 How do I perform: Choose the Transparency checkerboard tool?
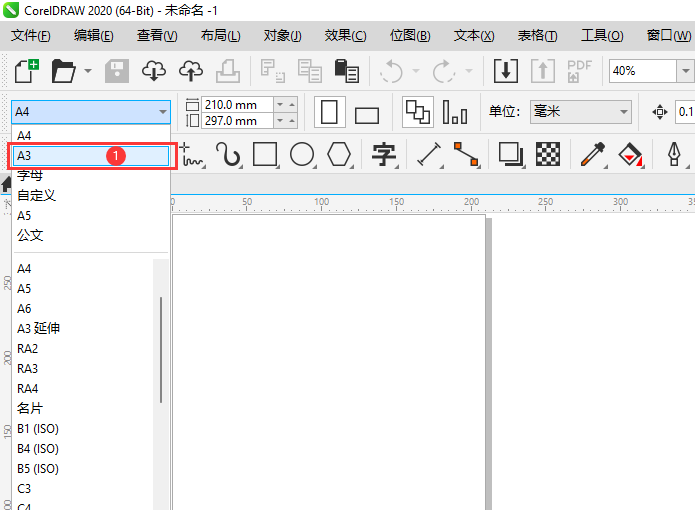pos(548,155)
